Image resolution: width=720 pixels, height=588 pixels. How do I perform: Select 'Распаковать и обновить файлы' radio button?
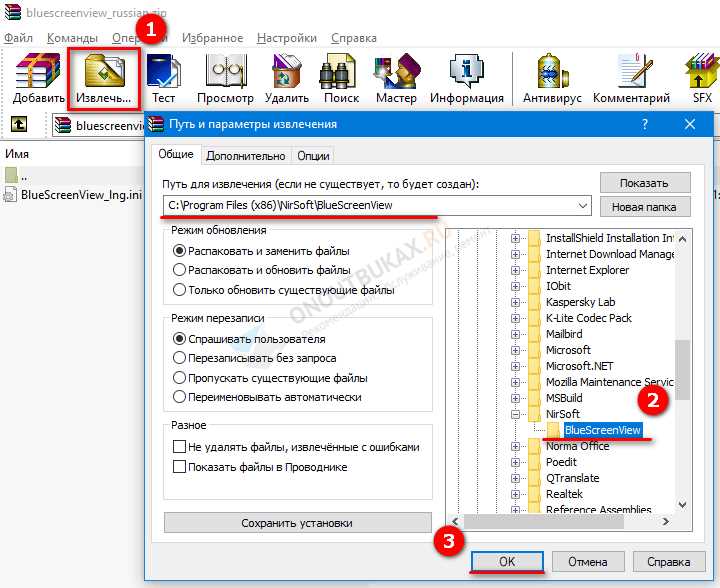point(180,270)
